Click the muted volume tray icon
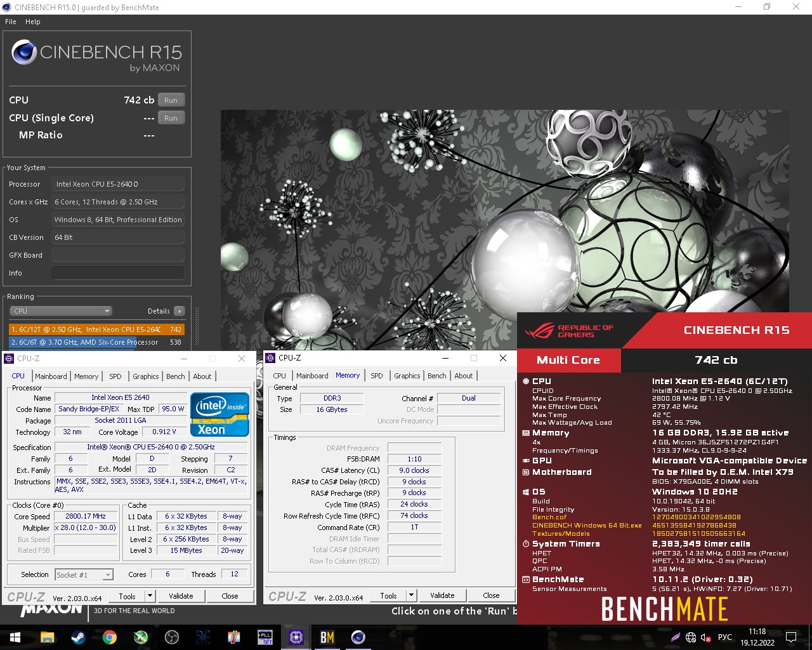 (x=705, y=637)
